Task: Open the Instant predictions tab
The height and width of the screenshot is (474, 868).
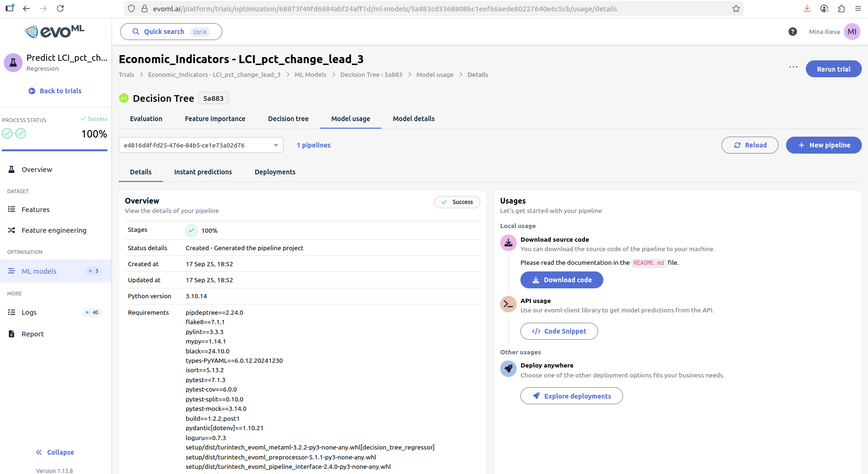Action: 203,172
